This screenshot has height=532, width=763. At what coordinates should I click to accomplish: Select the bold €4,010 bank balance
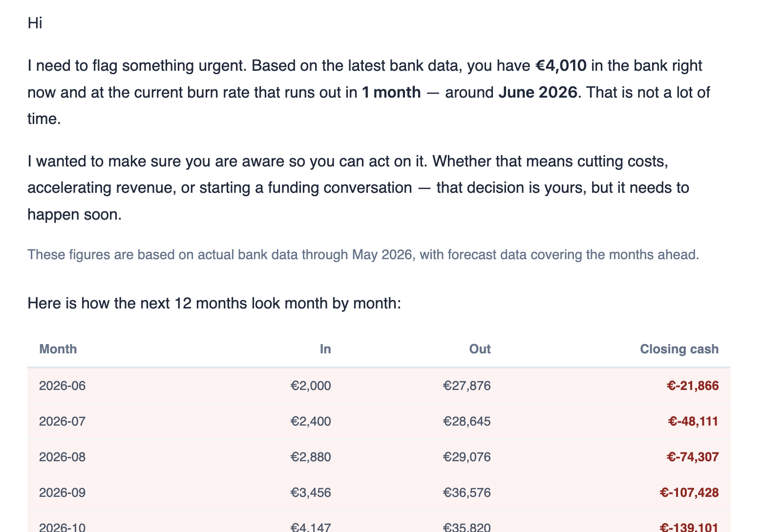pos(561,65)
